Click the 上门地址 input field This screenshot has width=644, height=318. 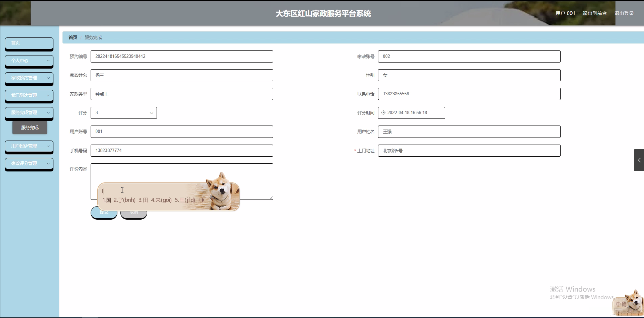click(469, 151)
